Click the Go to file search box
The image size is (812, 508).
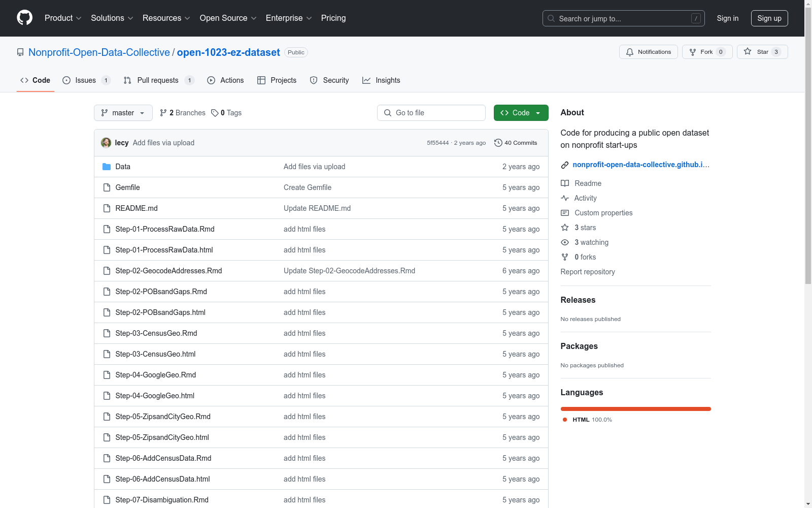pyautogui.click(x=431, y=113)
